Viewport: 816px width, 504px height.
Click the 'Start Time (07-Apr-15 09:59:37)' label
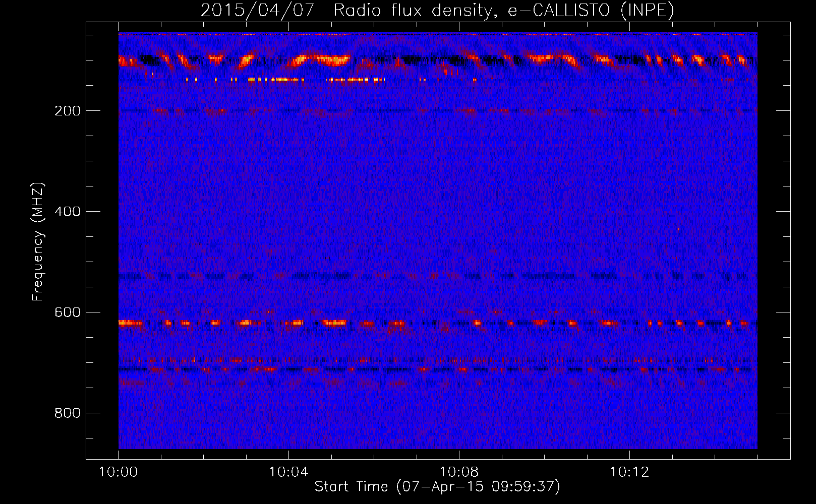437,487
